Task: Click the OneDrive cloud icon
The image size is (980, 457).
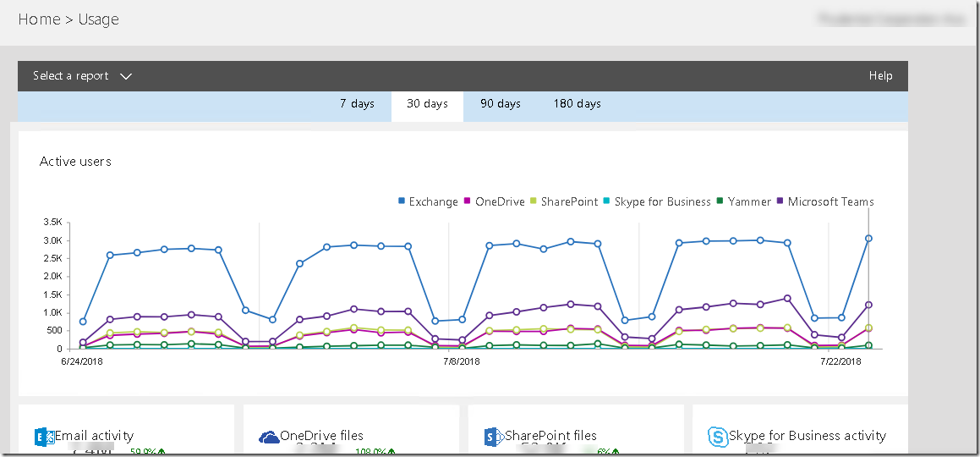Action: click(x=269, y=437)
